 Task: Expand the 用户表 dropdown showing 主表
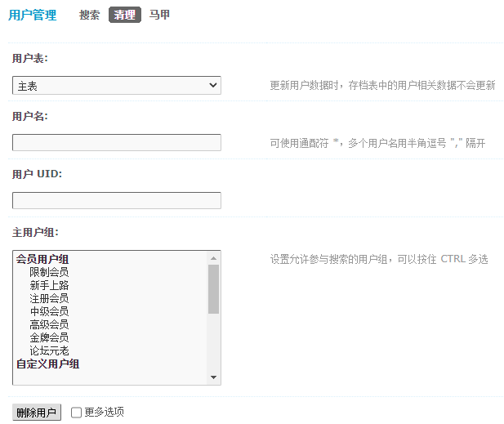tap(117, 86)
